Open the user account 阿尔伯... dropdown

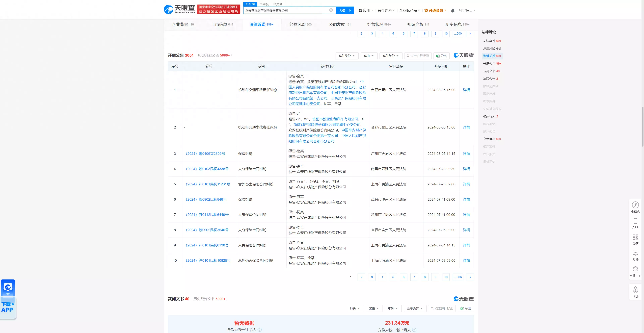(467, 10)
